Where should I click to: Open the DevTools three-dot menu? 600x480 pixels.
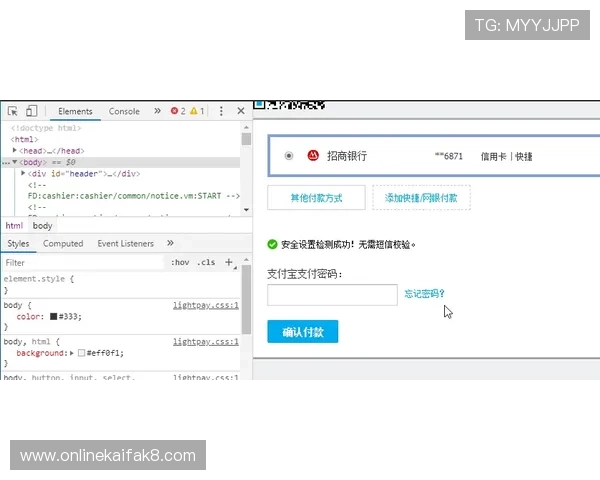[221, 111]
